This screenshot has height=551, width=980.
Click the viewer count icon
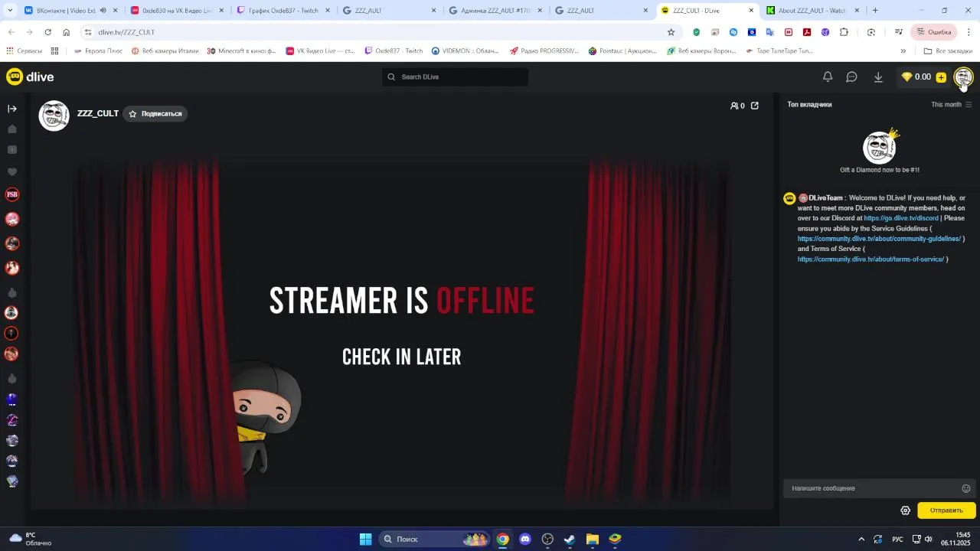coord(734,106)
